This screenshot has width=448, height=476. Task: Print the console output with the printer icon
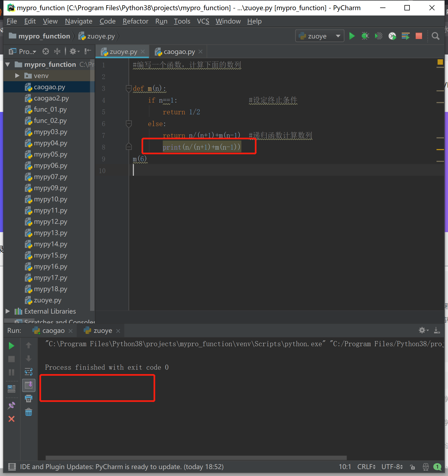tap(28, 399)
